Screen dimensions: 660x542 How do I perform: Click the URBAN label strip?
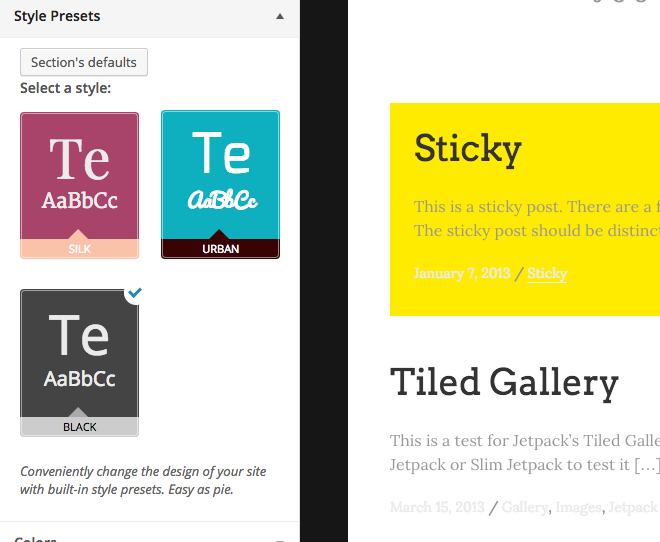220,249
